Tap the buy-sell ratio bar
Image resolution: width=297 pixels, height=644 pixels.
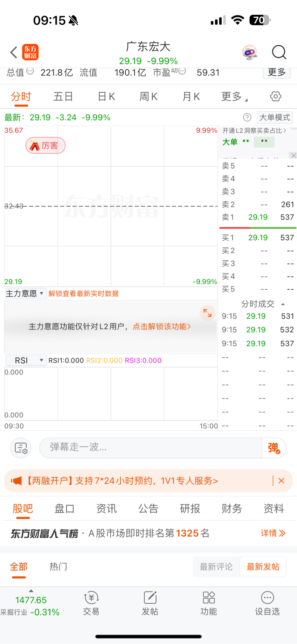pyautogui.click(x=258, y=228)
